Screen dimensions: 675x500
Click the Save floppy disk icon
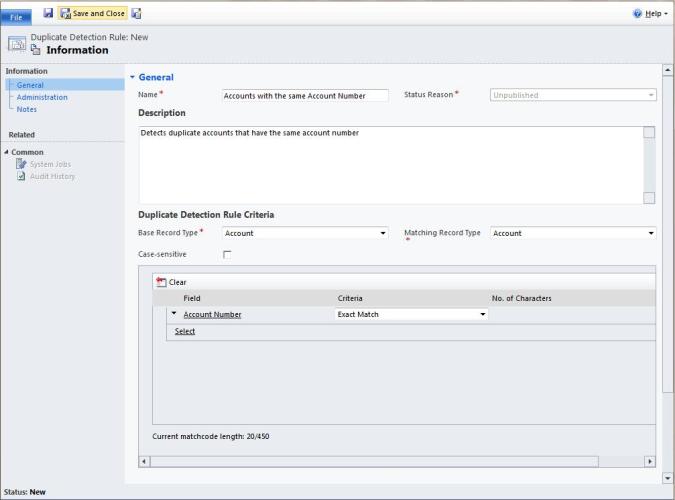tap(48, 13)
